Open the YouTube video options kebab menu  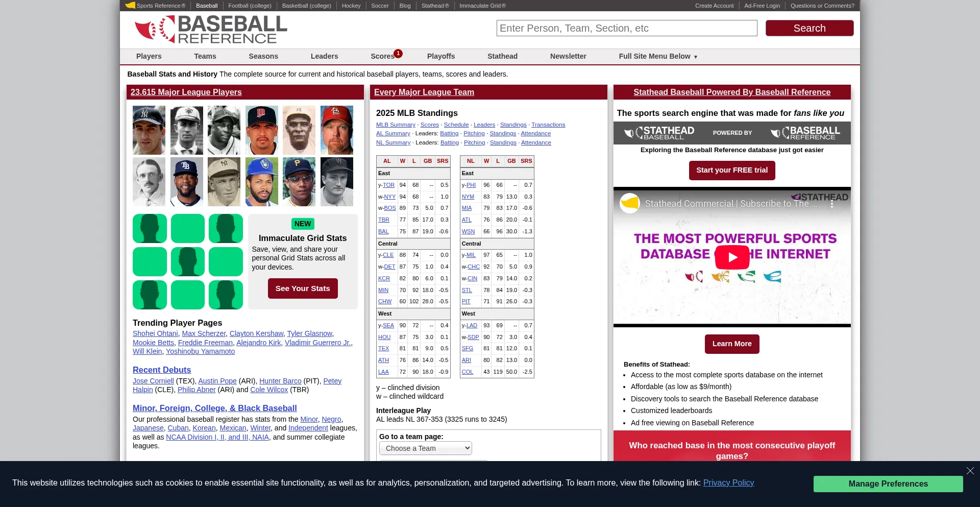click(832, 203)
